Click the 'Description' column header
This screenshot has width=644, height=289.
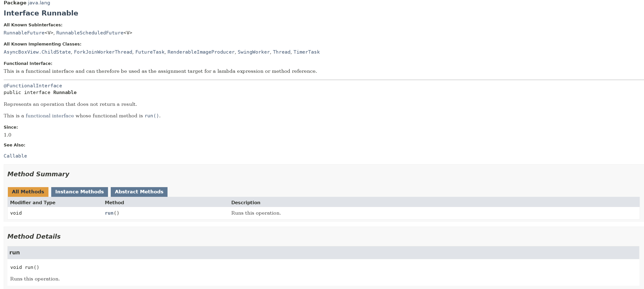point(246,202)
